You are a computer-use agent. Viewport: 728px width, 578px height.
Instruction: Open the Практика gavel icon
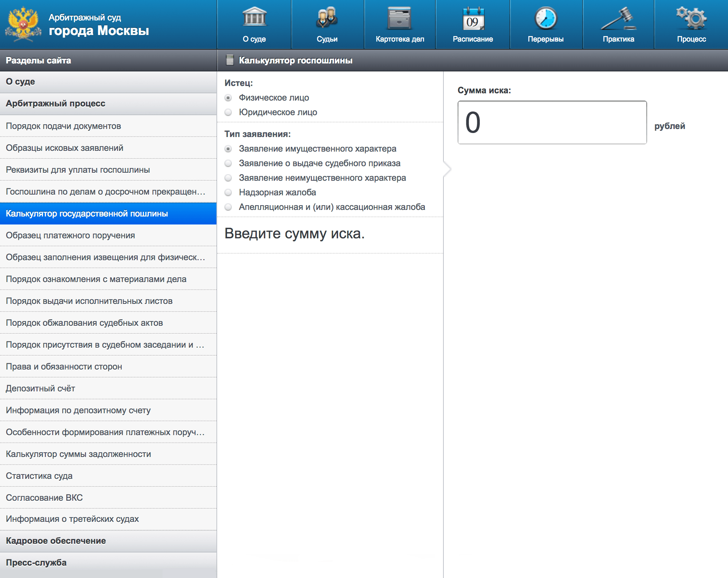coord(618,18)
